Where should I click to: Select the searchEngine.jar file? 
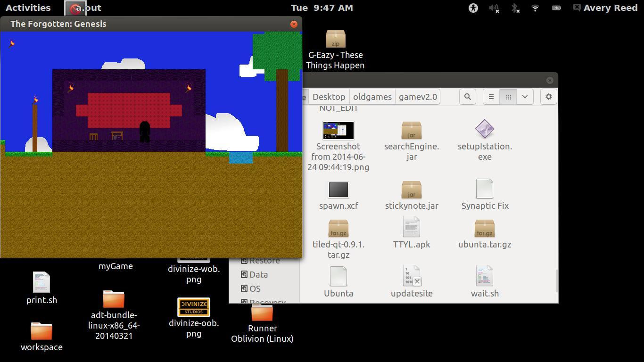coord(412,141)
